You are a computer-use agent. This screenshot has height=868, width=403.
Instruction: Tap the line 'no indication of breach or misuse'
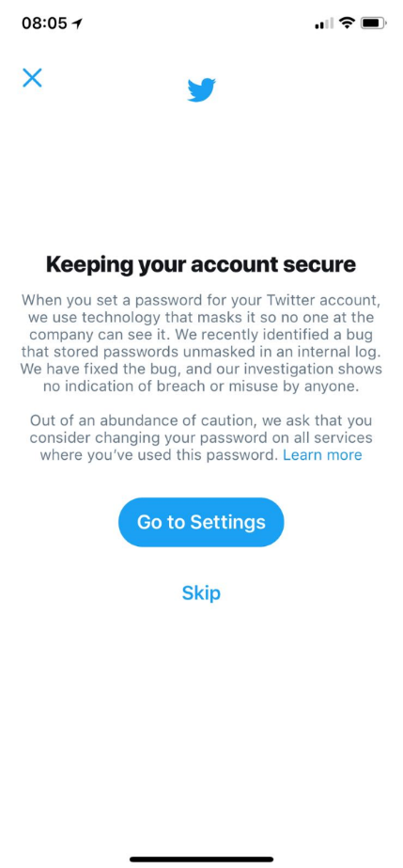[x=201, y=387]
